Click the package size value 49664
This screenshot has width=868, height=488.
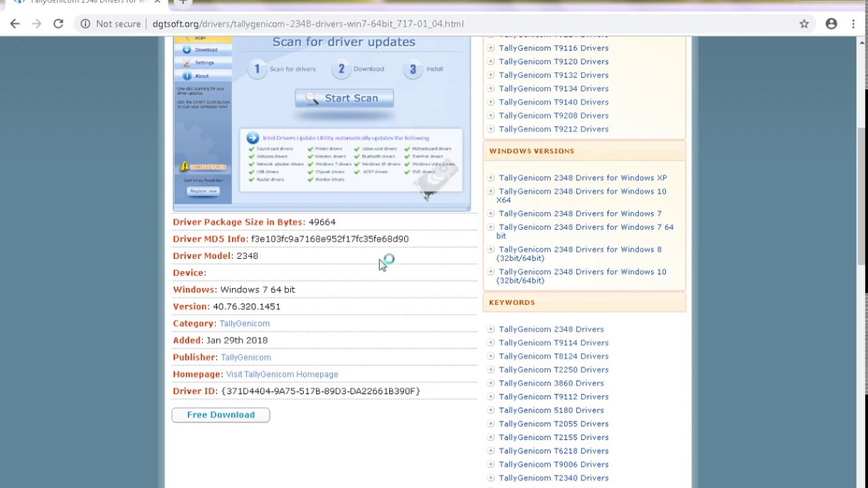pos(322,222)
